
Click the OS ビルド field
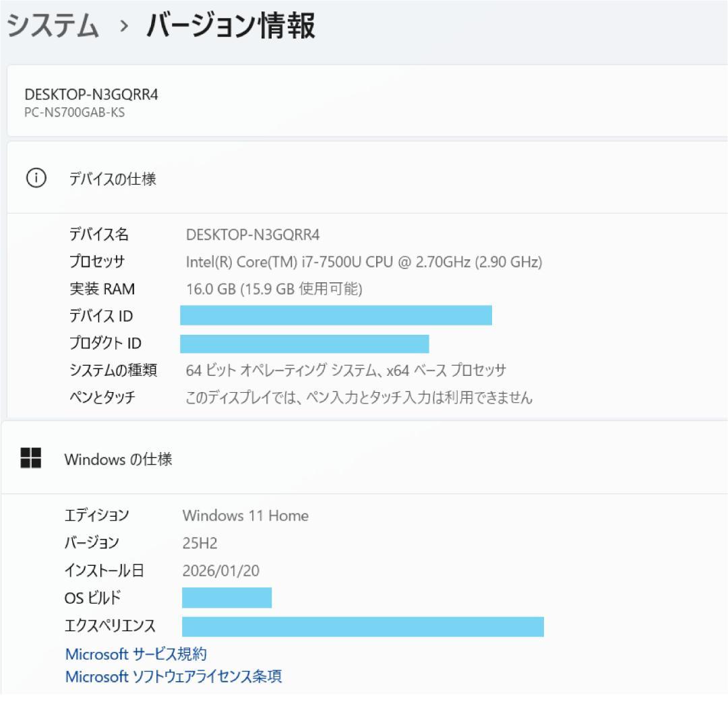click(227, 598)
